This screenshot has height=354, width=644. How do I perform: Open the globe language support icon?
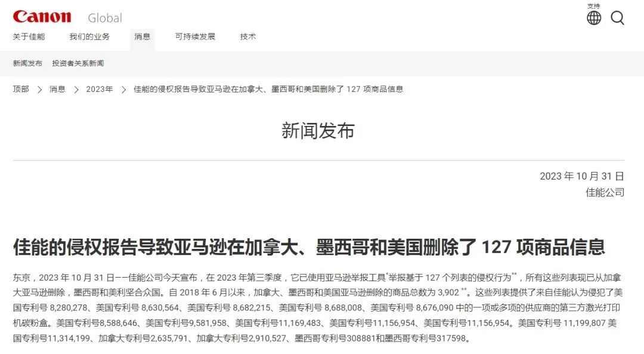(593, 18)
